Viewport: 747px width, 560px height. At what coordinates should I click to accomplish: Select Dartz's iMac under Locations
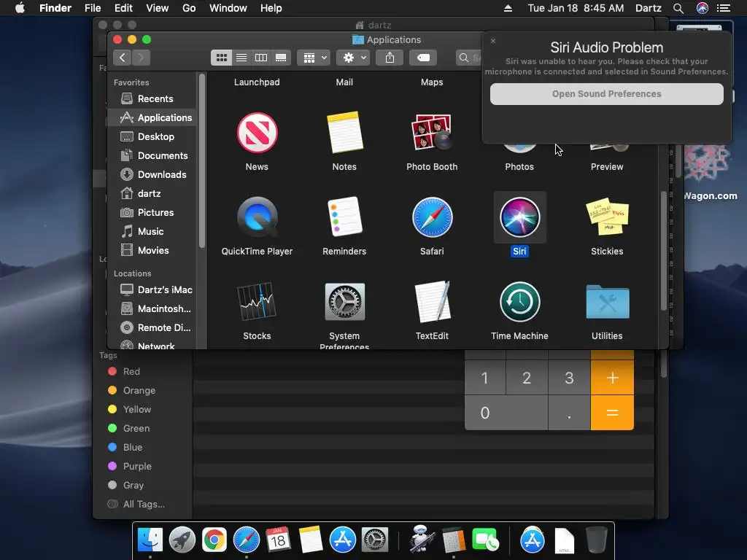(x=152, y=289)
